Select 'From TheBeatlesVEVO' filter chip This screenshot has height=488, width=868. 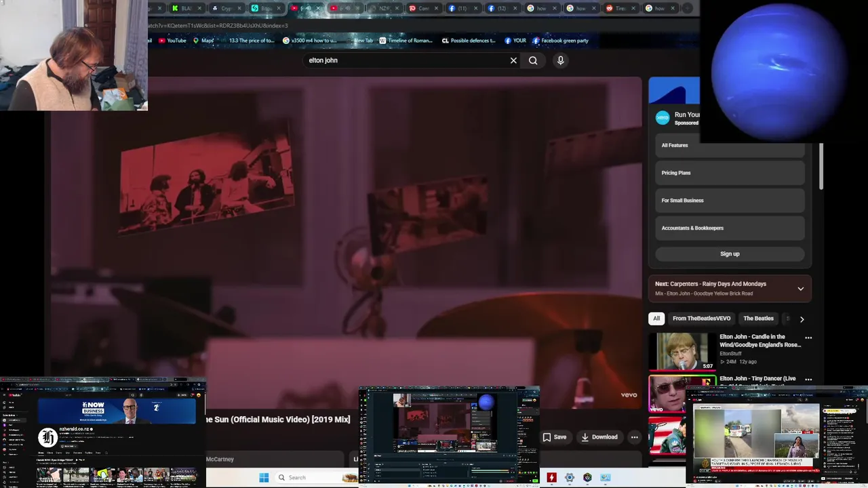[x=701, y=319]
